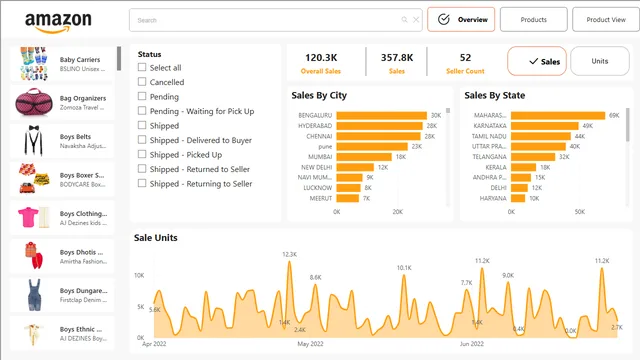The height and width of the screenshot is (360, 640).
Task: Click the HARYANA state bar
Action: 518,198
